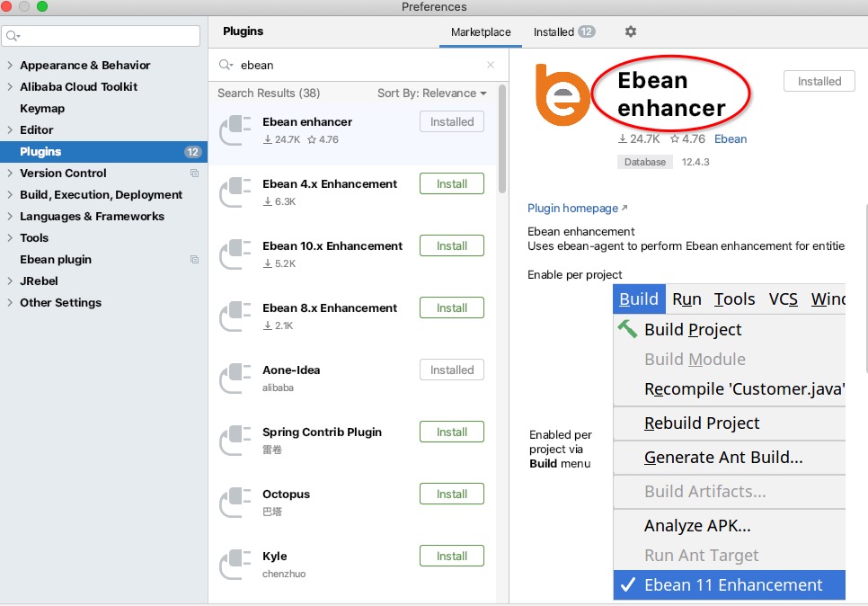Viewport: 868px width, 606px height.
Task: Install Ebean 4.x Enhancement plugin
Action: point(452,184)
